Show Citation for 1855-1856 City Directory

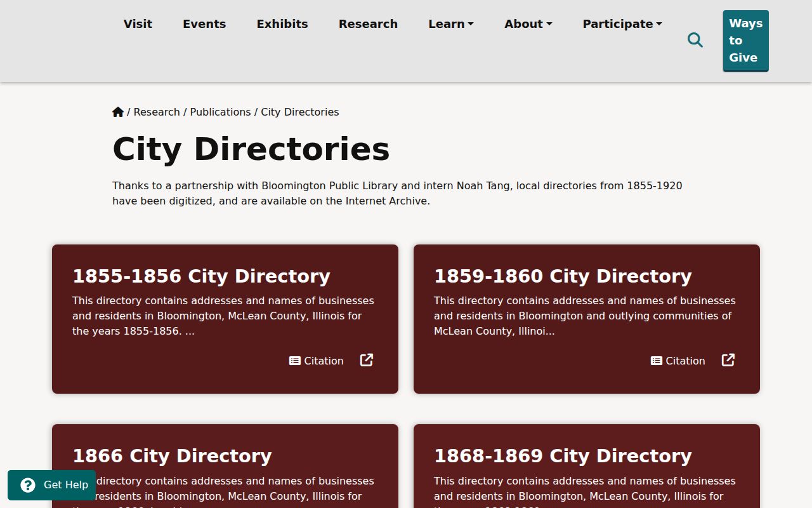tap(317, 361)
